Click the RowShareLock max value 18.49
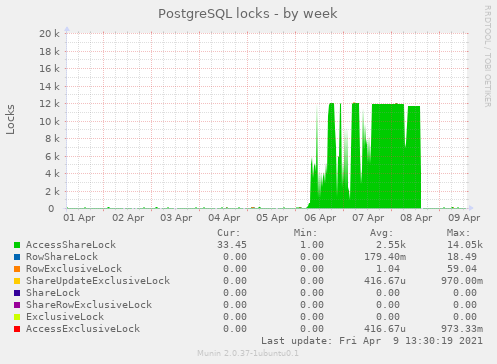497x364 pixels. point(462,257)
